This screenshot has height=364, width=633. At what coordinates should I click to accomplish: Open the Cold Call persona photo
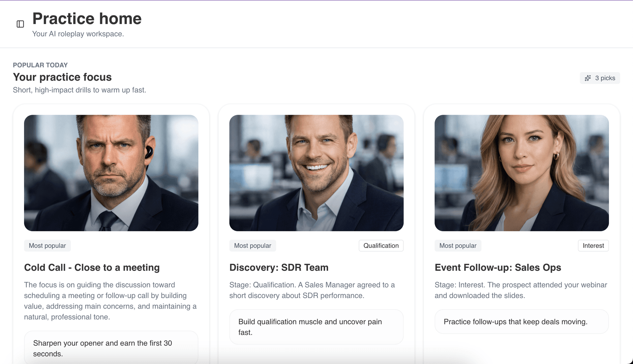[x=111, y=173]
